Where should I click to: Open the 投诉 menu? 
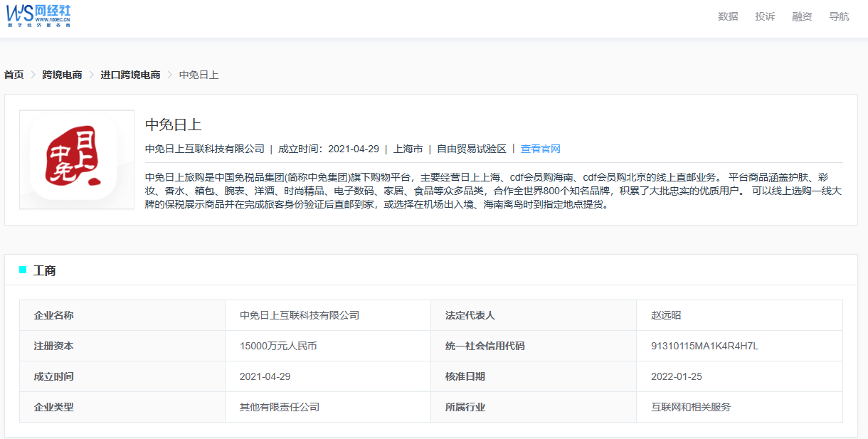coord(765,16)
